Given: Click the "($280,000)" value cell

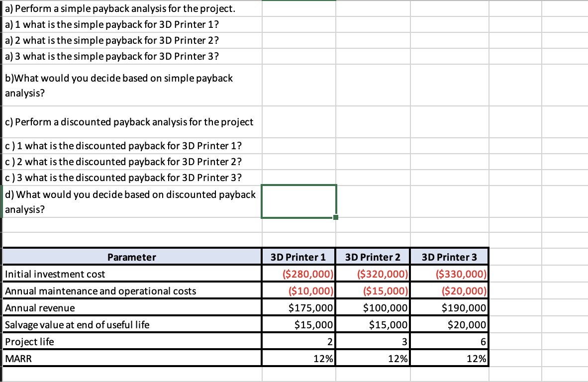Looking at the screenshot, I should click(x=298, y=274).
